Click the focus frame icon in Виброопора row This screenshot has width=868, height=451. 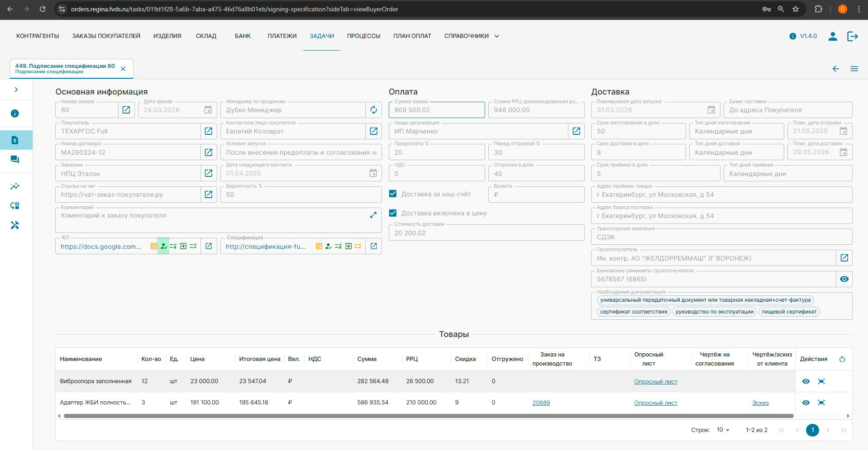tap(821, 381)
